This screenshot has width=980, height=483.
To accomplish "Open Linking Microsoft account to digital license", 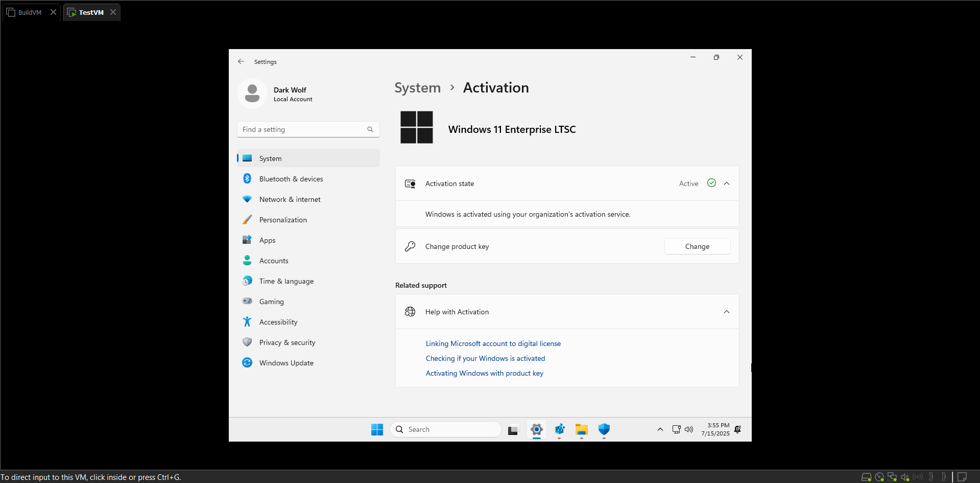I will pos(493,343).
